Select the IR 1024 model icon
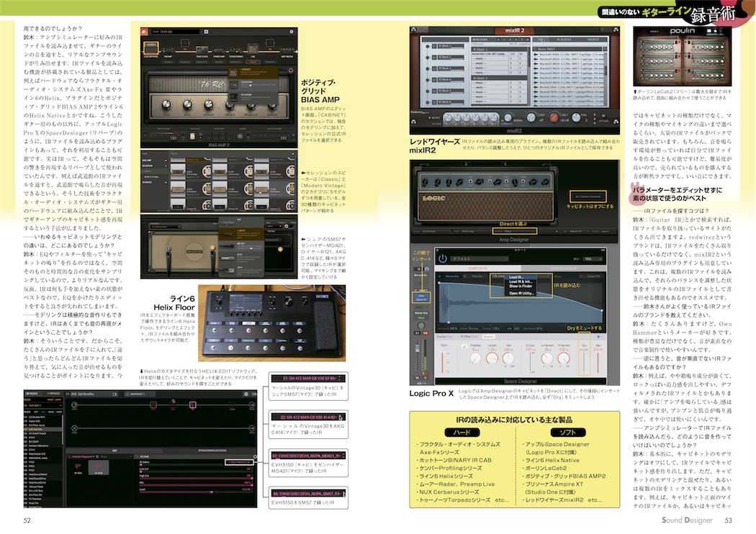Image resolution: width=756 pixels, height=534 pixels. pos(78,467)
